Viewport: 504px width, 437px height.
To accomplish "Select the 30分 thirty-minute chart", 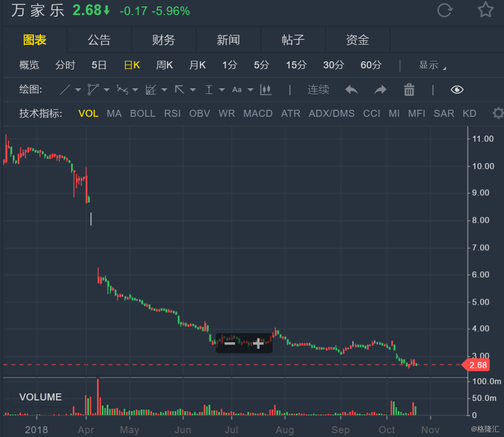I will pyautogui.click(x=334, y=65).
